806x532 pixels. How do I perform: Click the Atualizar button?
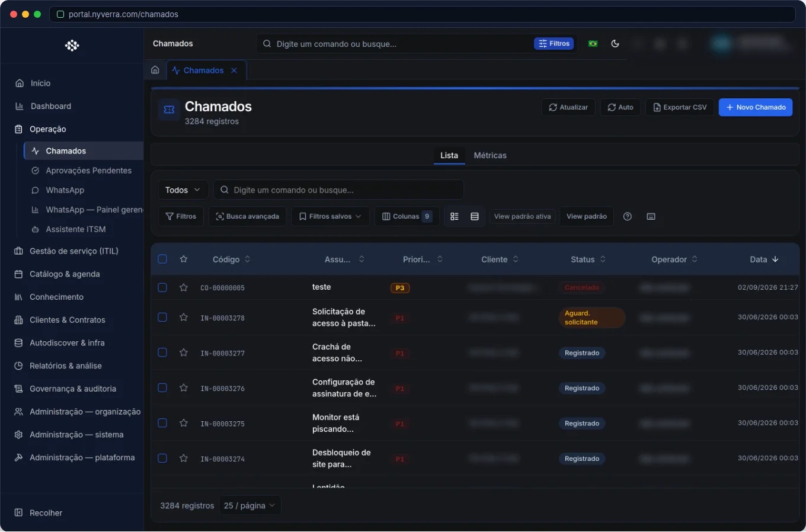pos(568,108)
